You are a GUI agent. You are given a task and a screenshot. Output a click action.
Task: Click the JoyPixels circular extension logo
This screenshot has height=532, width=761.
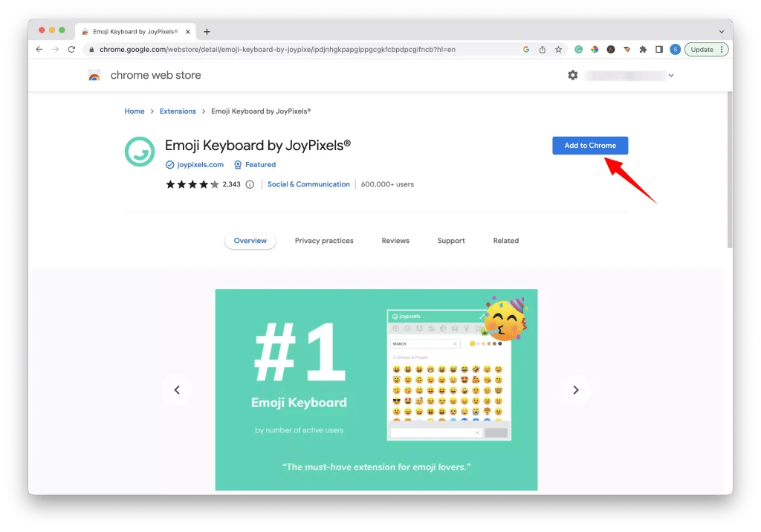tap(139, 152)
